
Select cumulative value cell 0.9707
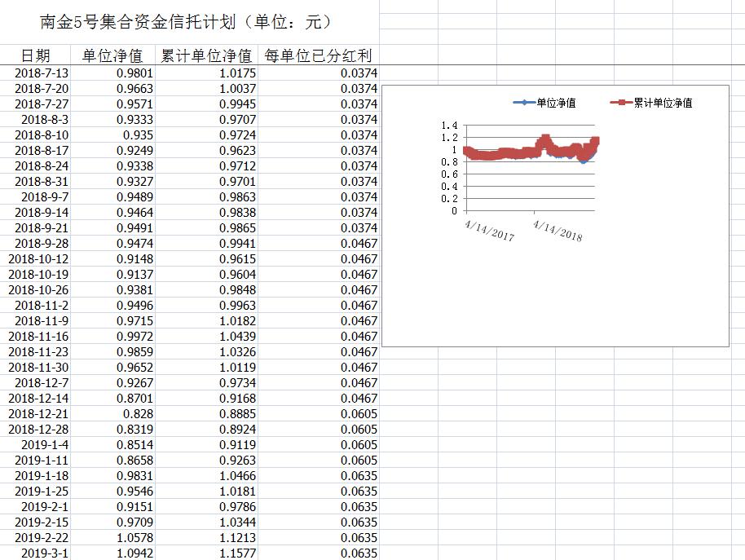click(207, 120)
